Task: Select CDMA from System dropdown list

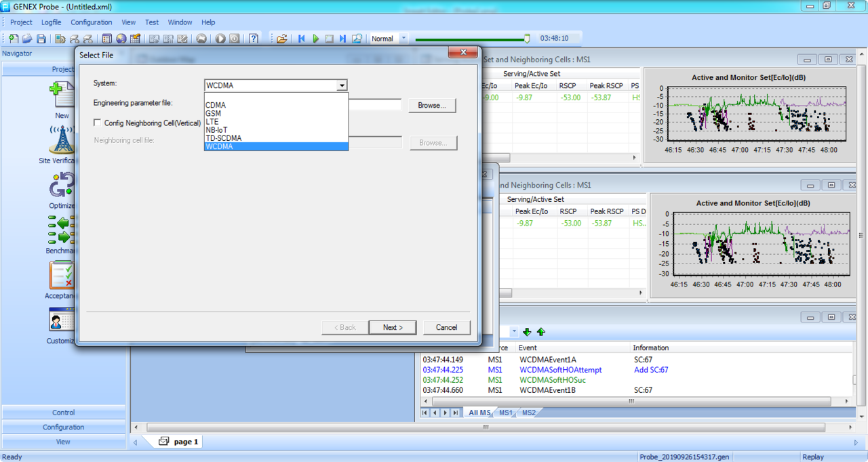Action: pos(276,105)
